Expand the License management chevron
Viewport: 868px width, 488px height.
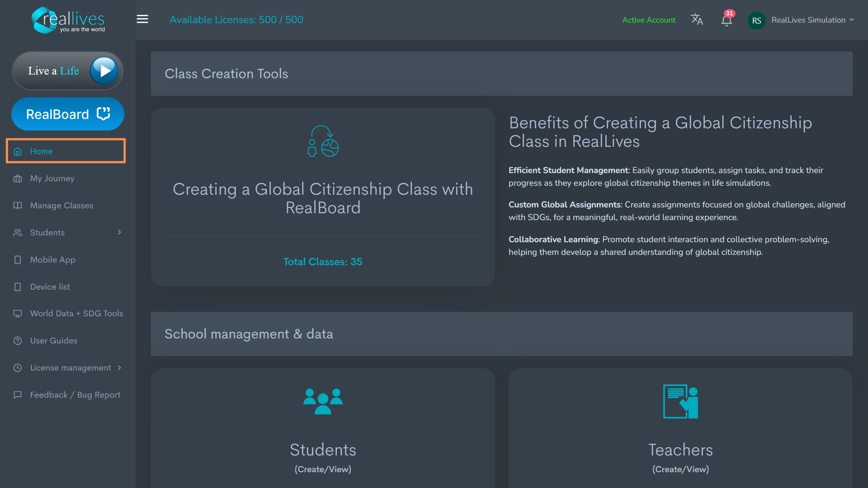119,367
